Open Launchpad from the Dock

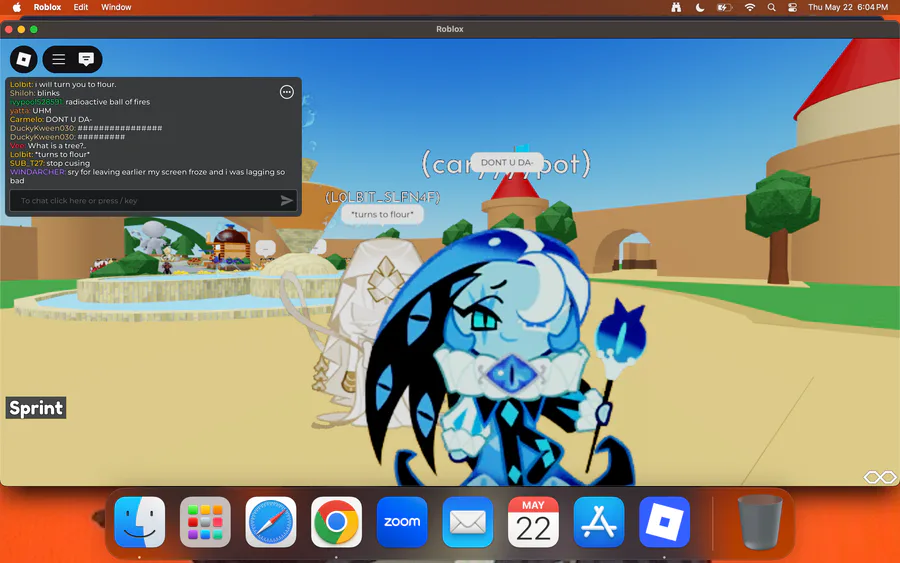coord(205,522)
